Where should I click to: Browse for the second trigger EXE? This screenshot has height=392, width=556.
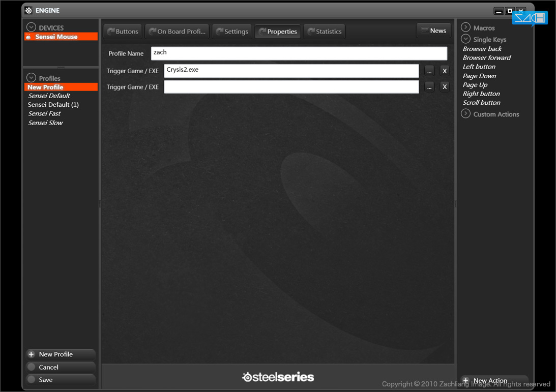click(x=429, y=87)
